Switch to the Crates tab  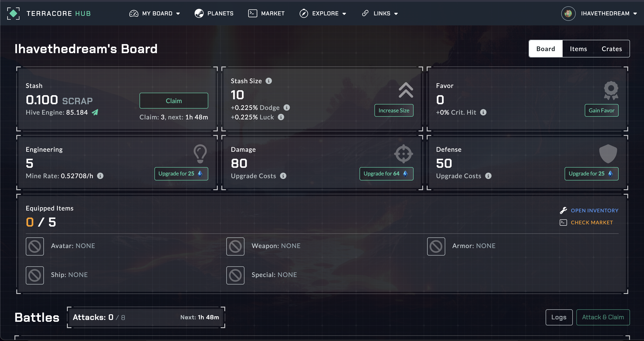click(611, 49)
